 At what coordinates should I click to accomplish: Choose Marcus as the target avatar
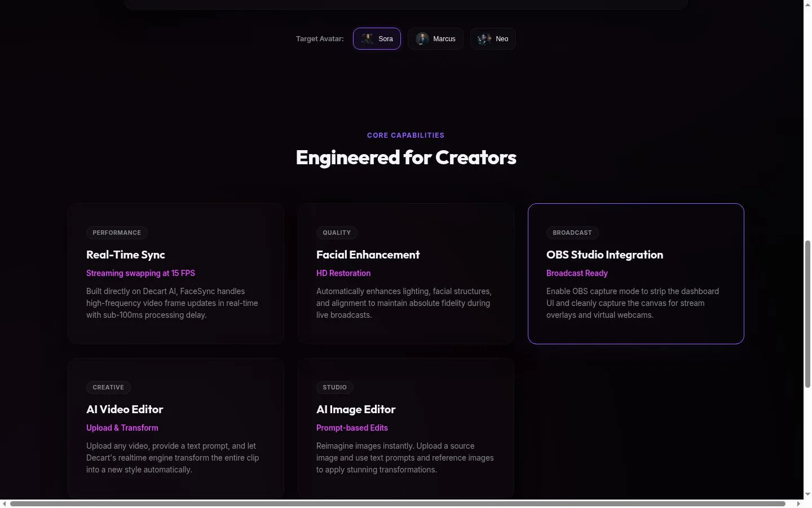point(435,38)
